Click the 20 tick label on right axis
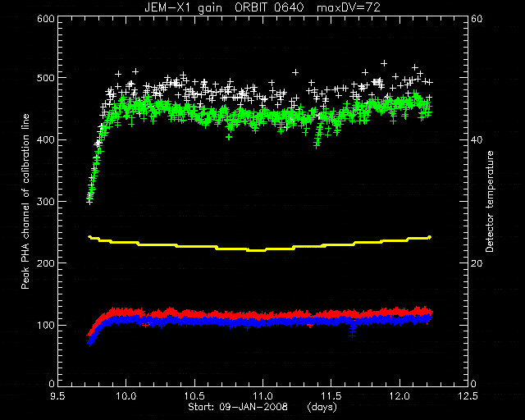525x420 pixels. 477,263
